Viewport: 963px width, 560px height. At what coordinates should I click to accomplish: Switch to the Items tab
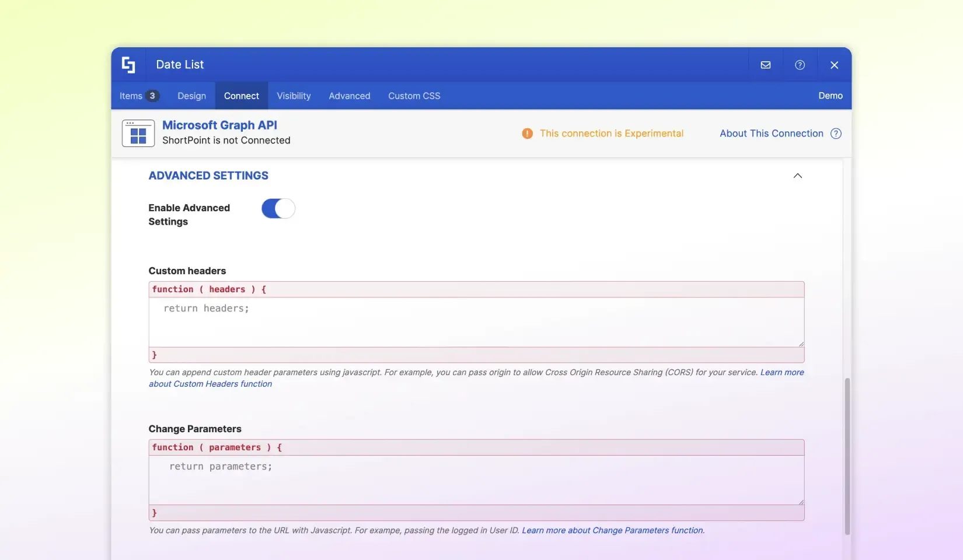pos(139,96)
